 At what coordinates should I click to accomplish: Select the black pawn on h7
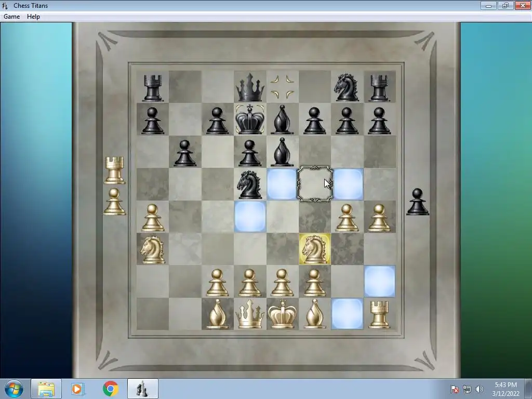click(x=379, y=121)
